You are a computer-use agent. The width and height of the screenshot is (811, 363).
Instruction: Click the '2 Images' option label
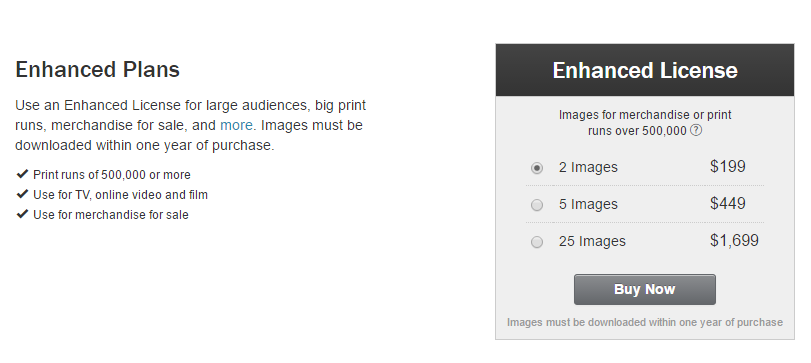pyautogui.click(x=588, y=168)
